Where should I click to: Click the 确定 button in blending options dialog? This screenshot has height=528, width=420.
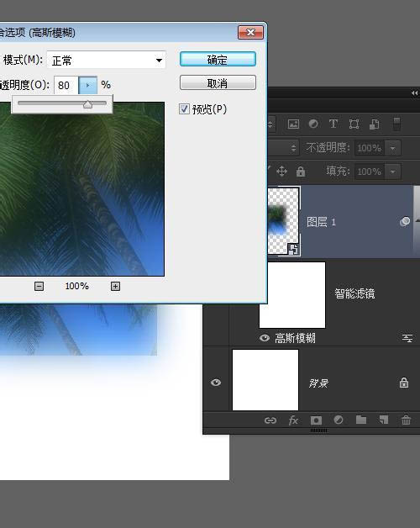(218, 59)
